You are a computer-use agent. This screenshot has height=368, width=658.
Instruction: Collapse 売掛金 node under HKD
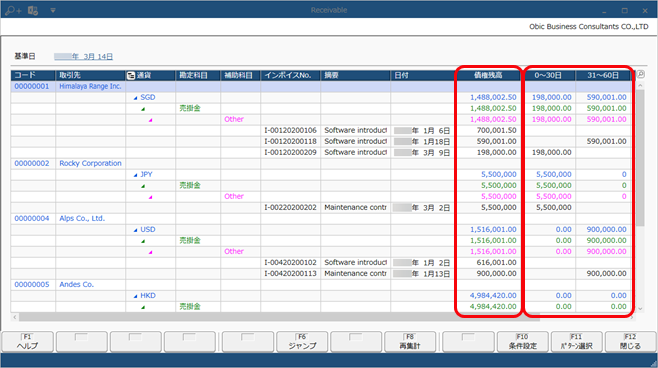click(143, 307)
